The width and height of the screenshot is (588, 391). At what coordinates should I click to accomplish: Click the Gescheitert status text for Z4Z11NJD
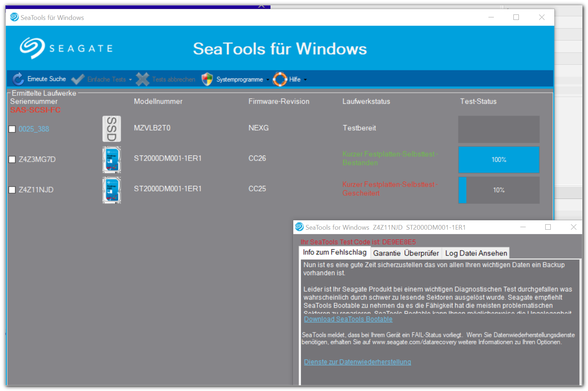(390, 189)
